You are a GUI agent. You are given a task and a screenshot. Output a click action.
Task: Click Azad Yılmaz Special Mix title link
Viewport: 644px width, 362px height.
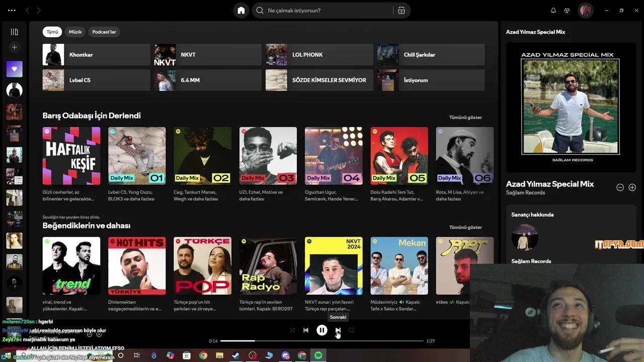(550, 184)
